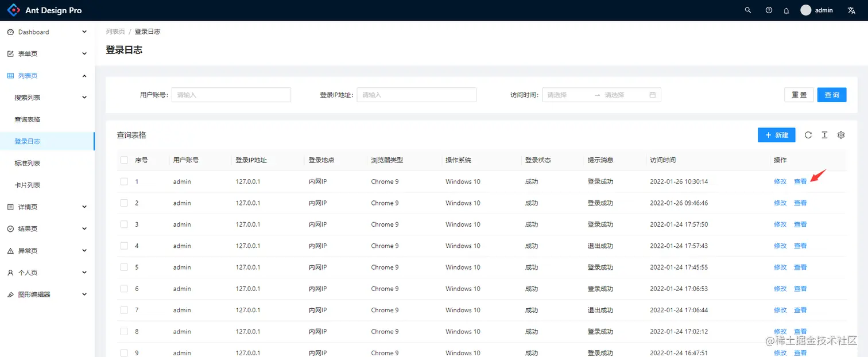Click the 详情页 profile icon
Screen dimensions: 868x357
(x=10, y=207)
